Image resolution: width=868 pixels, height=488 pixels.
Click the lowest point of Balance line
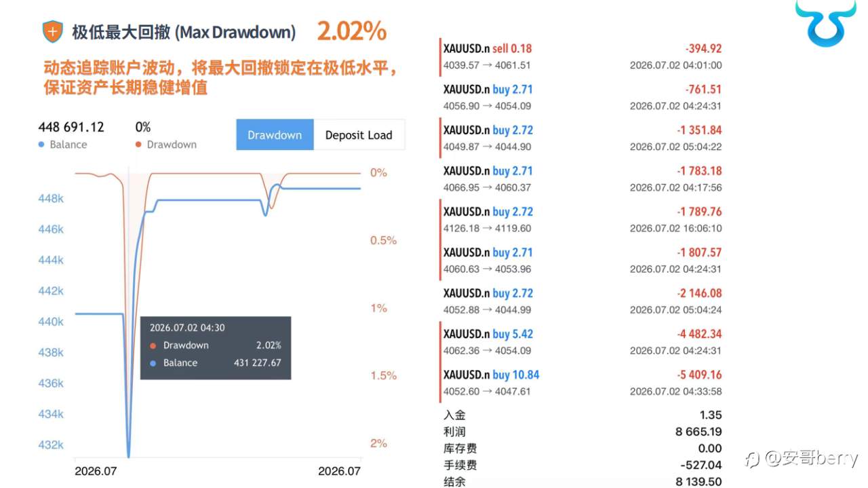(x=129, y=455)
